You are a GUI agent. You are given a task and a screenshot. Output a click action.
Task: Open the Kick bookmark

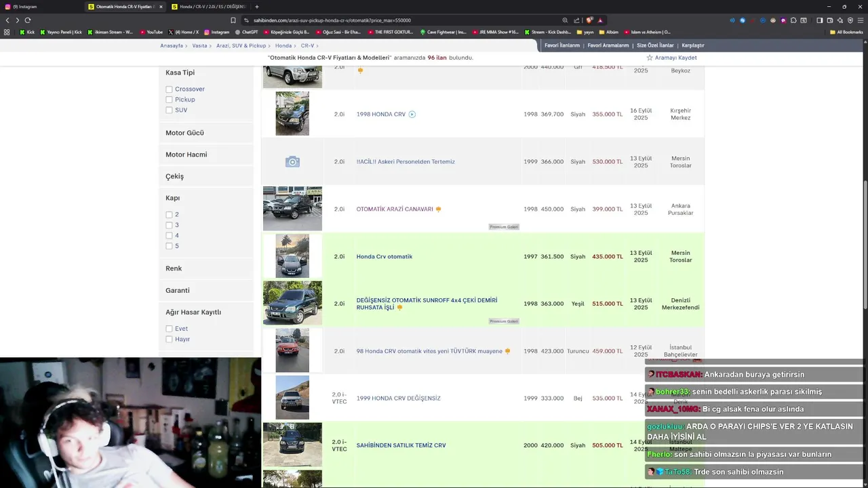pos(27,32)
